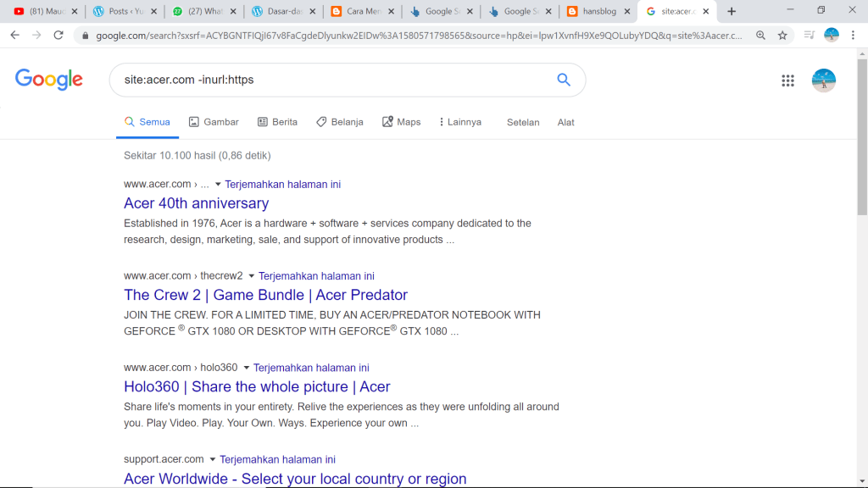This screenshot has width=868, height=488.
Task: Open the Google apps grid
Action: coord(787,80)
